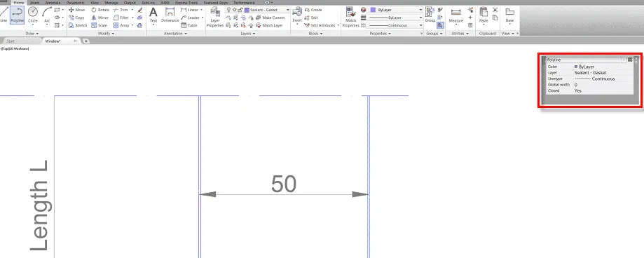Click the Rotate tool
Image resolution: width=644 pixels, height=258 pixels.
click(x=100, y=10)
